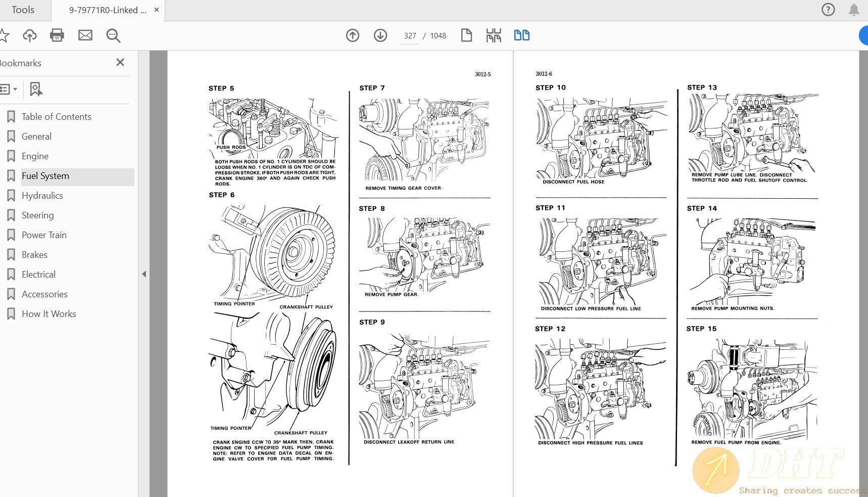Expand the Hydraulics bookmark entry
The image size is (868, 497).
(42, 195)
